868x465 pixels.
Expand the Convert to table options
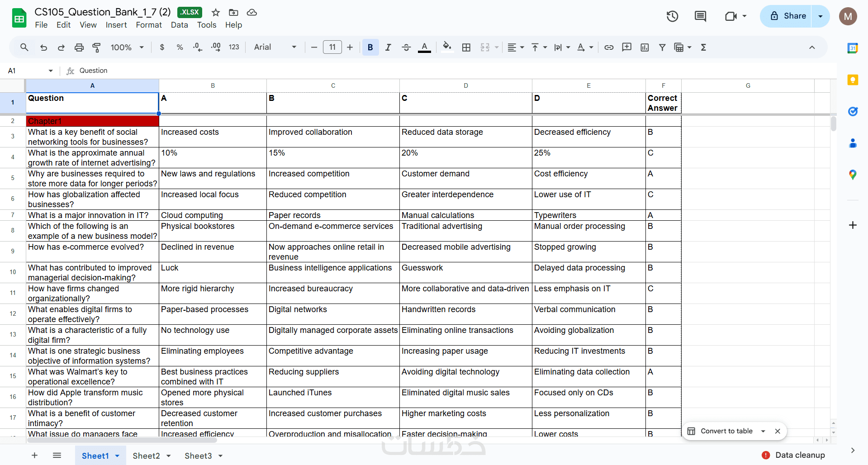(763, 431)
